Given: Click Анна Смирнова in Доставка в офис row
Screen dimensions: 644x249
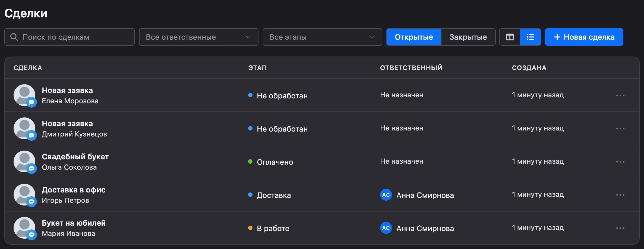Looking at the screenshot, I should [425, 195].
